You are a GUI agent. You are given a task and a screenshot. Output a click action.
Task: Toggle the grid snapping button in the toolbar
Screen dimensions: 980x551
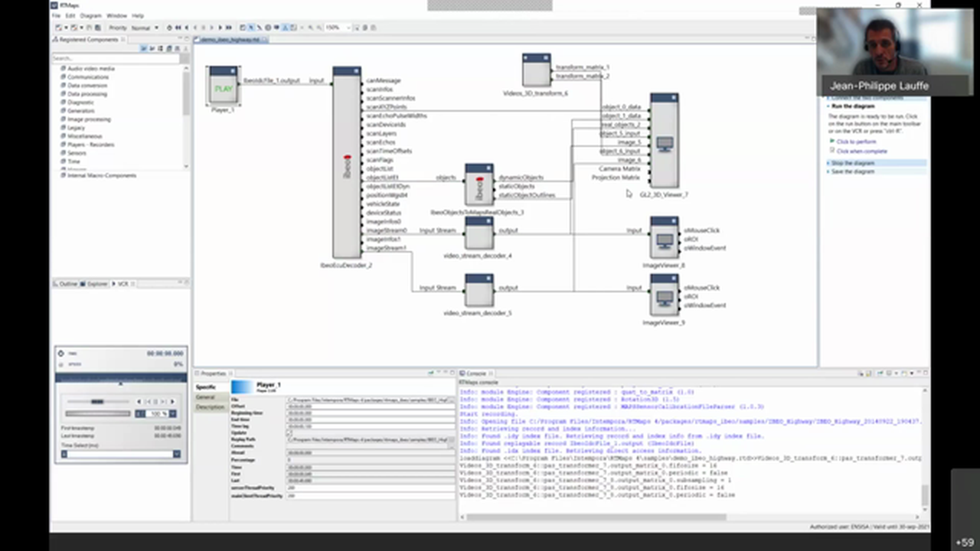tap(294, 28)
